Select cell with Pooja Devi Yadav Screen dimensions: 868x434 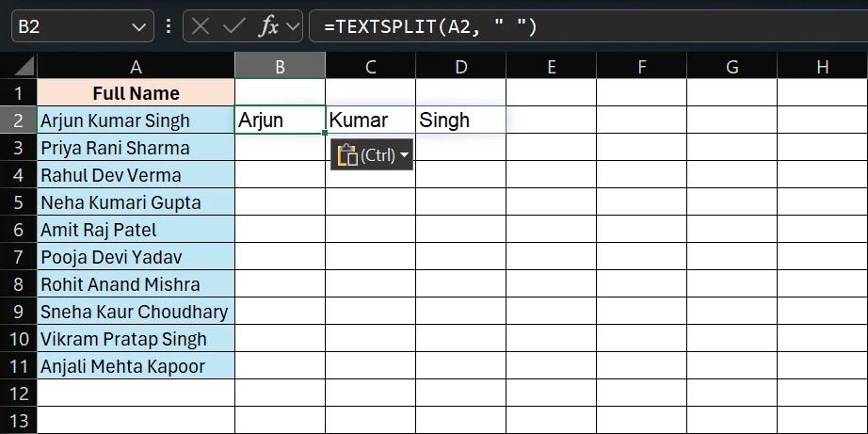tap(136, 256)
